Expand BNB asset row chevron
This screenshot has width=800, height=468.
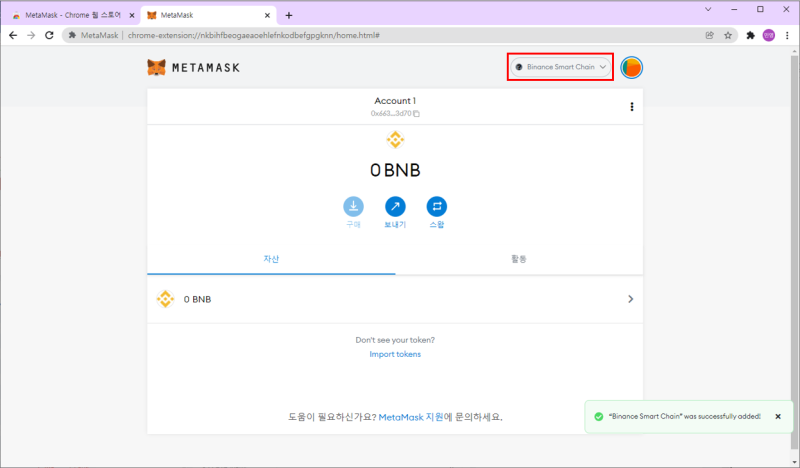coord(631,299)
